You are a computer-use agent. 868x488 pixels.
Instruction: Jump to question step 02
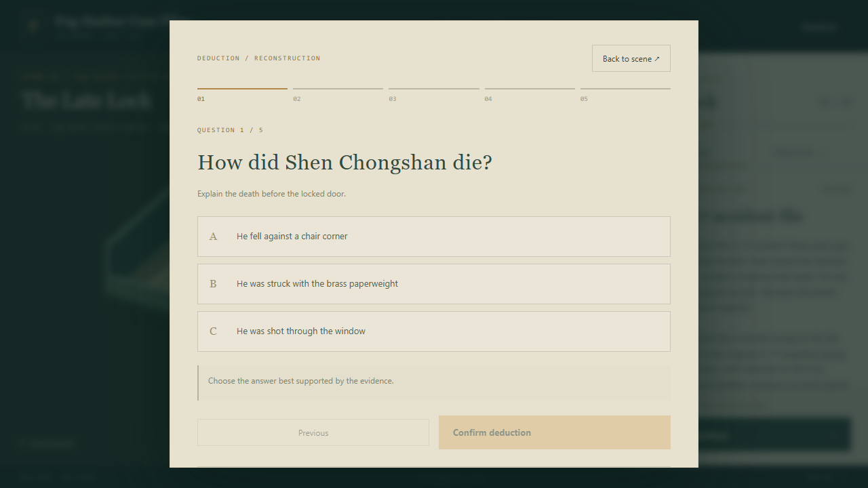click(x=338, y=94)
